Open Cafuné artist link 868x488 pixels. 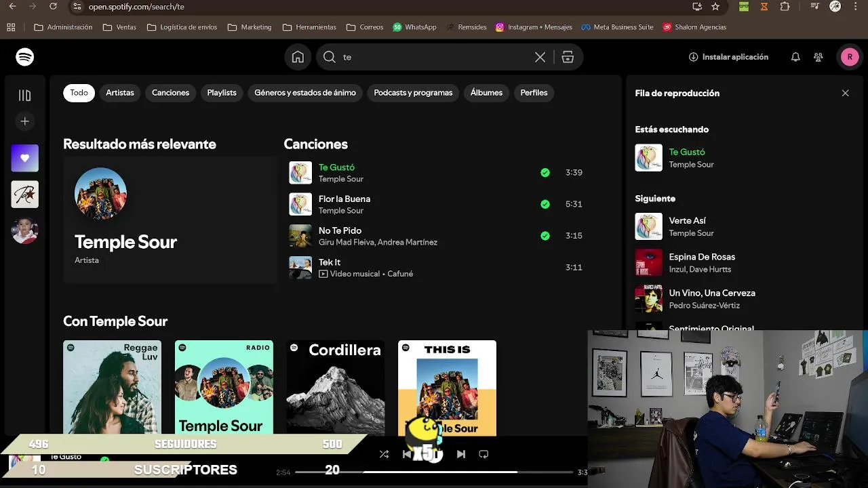tap(400, 274)
